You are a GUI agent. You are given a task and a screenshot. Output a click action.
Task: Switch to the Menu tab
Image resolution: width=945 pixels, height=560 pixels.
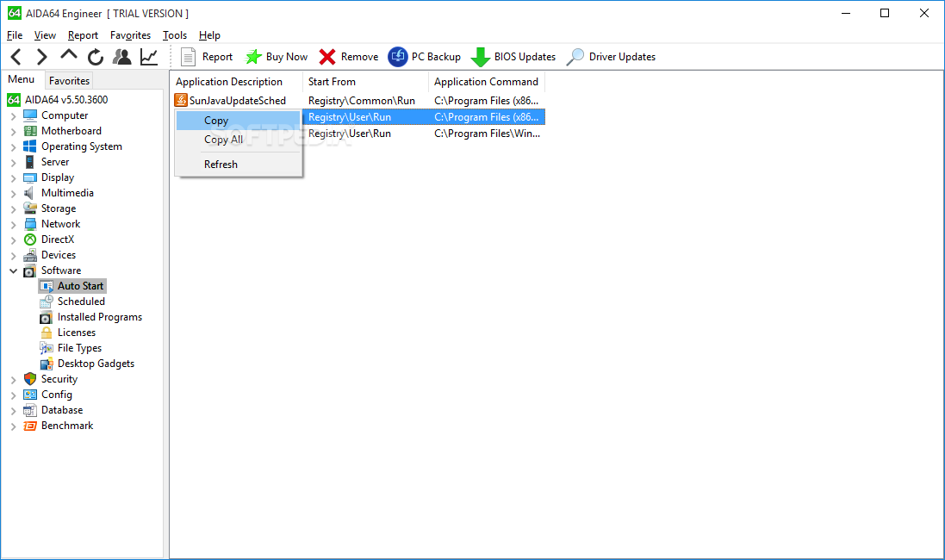pos(21,79)
